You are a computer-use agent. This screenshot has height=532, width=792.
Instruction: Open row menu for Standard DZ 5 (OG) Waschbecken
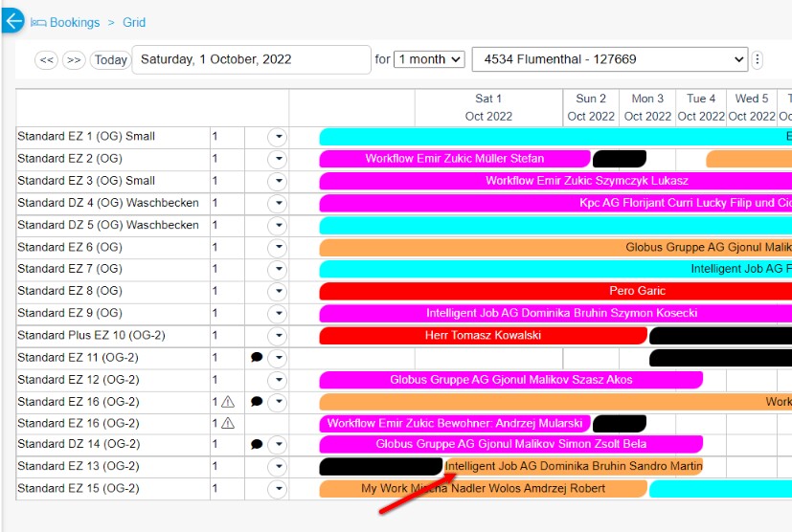point(278,225)
